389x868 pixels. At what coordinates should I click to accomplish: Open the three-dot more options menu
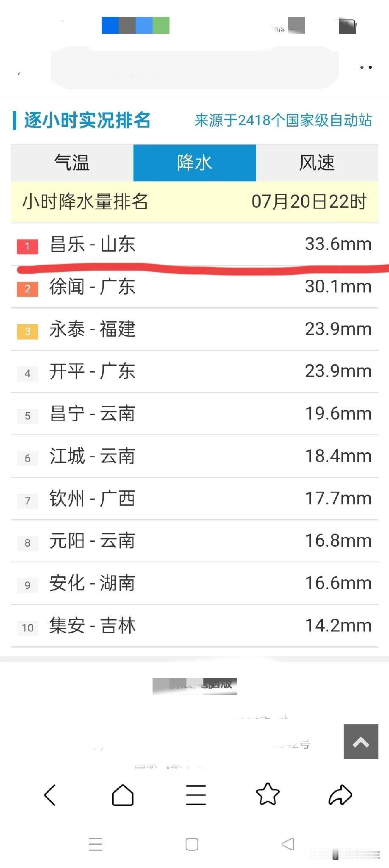pos(366,67)
